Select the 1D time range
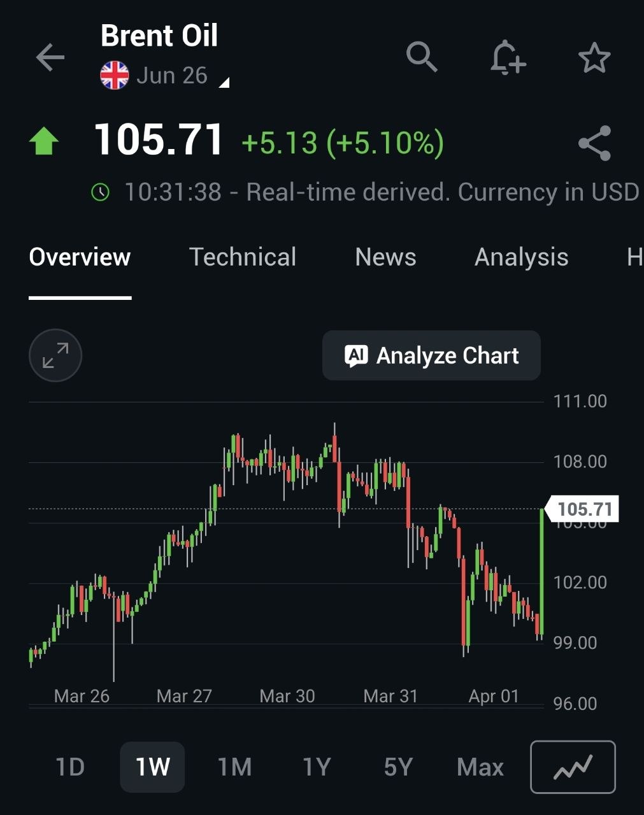This screenshot has width=644, height=815. [70, 767]
